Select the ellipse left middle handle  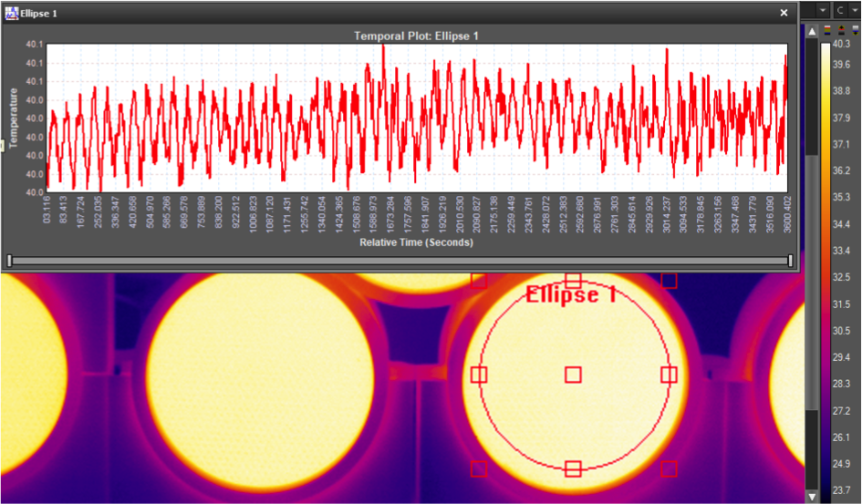tap(479, 375)
